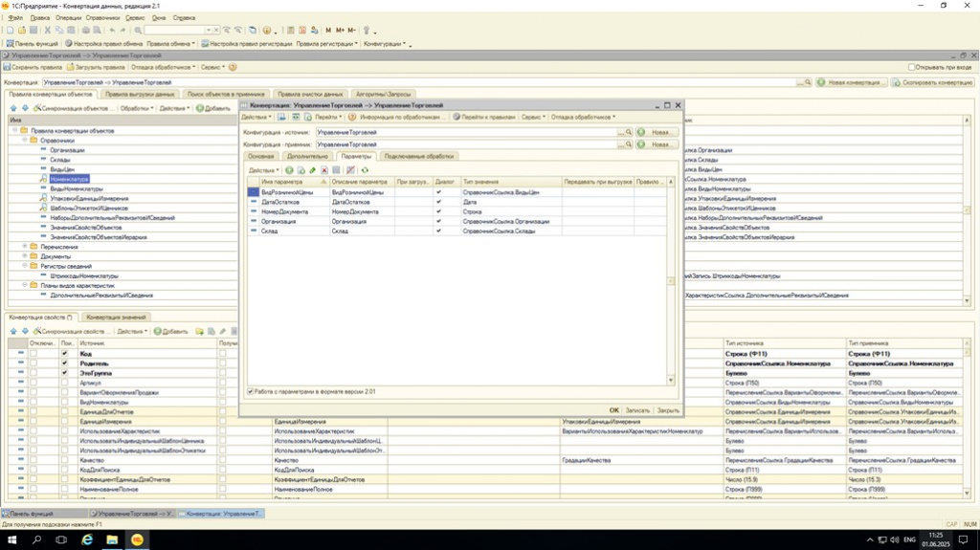Open the calculator icon in main toolbar
This screenshot has width=980, height=550.
(291, 30)
